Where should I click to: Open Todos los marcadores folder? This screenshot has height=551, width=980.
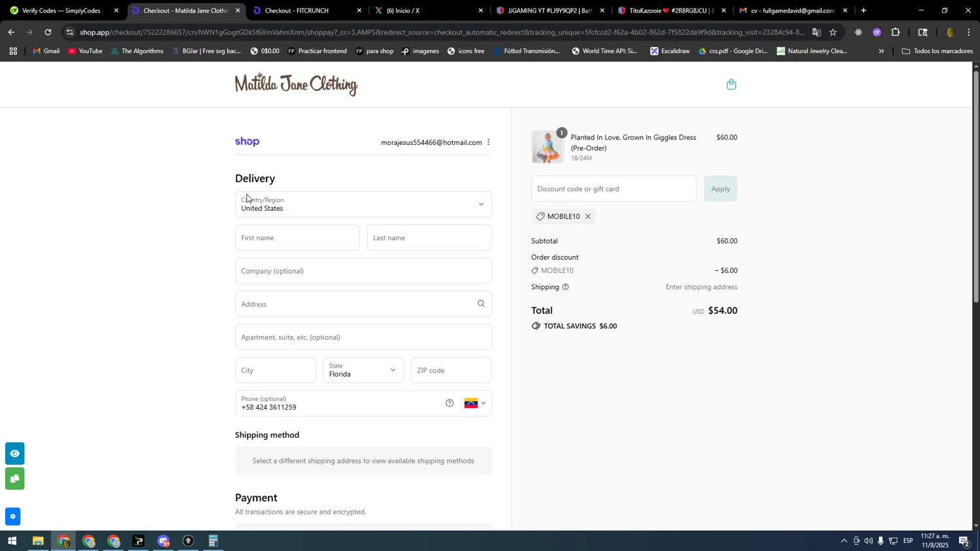tap(937, 51)
